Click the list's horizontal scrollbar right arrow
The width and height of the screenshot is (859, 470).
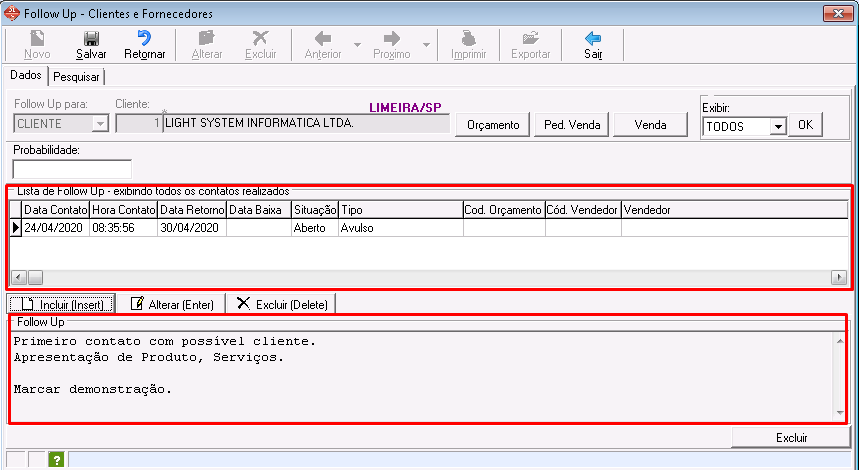(x=839, y=277)
